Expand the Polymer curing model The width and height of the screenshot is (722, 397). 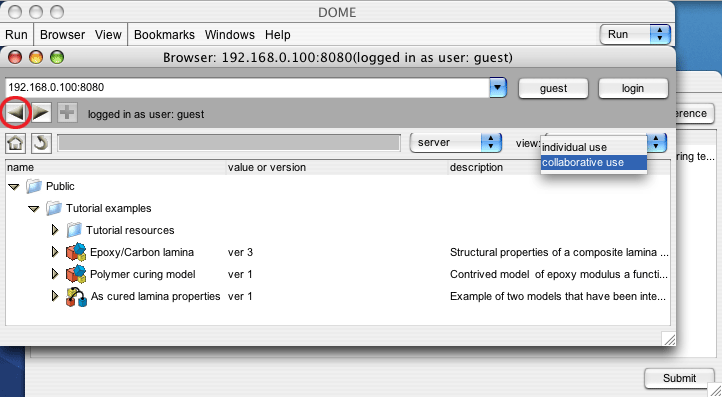tap(55, 274)
